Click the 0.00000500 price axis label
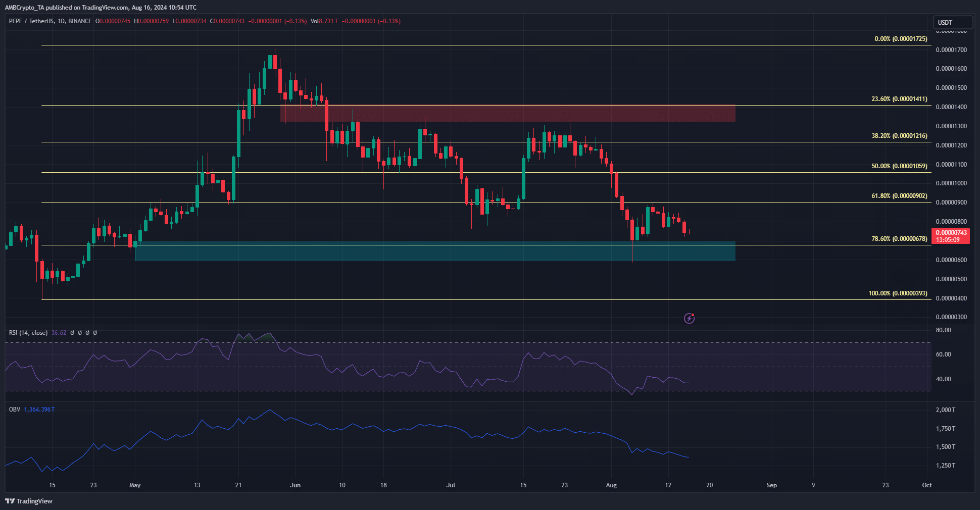The height and width of the screenshot is (510, 980). click(x=951, y=279)
